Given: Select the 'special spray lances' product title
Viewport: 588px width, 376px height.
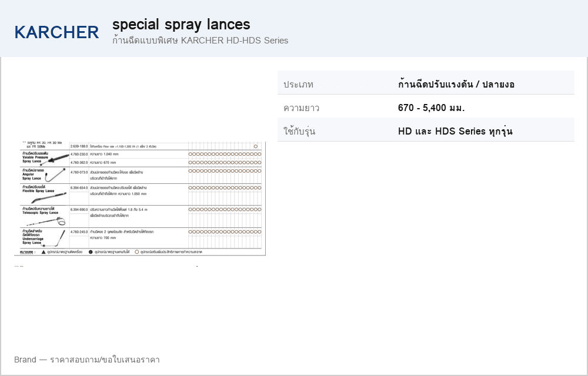Looking at the screenshot, I should pos(181,25).
